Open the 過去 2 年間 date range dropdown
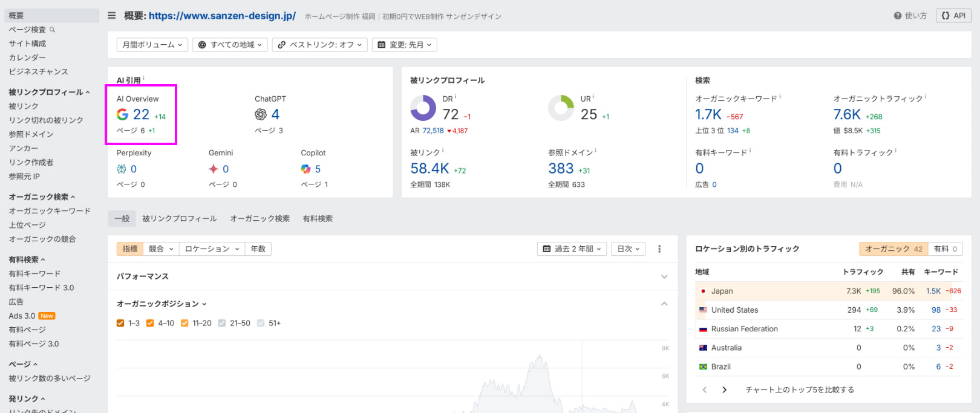980x413 pixels. (x=572, y=249)
